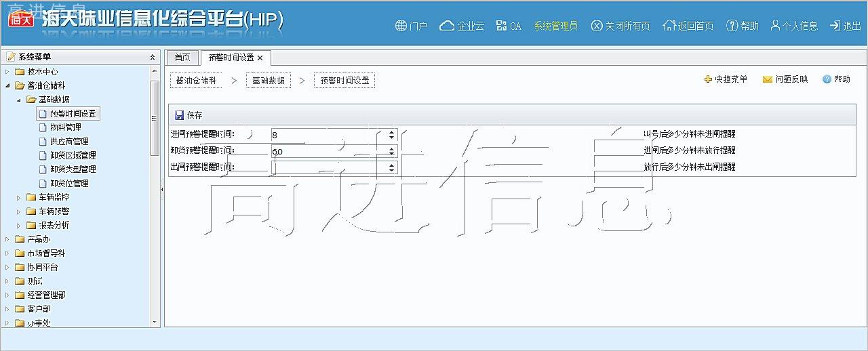Click 基础数据 breadcrumb button
Image resolution: width=868 pixels, height=351 pixels.
tap(268, 81)
